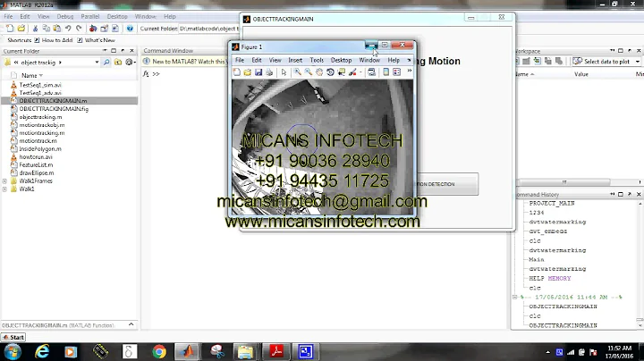
Task: Print Figure 1 using printer icon
Action: (269, 72)
